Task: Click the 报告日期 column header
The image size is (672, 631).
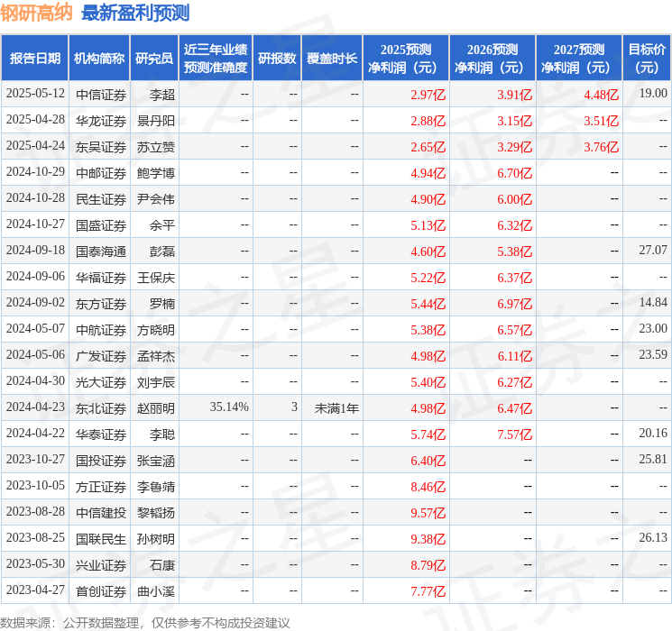Action: click(x=34, y=59)
